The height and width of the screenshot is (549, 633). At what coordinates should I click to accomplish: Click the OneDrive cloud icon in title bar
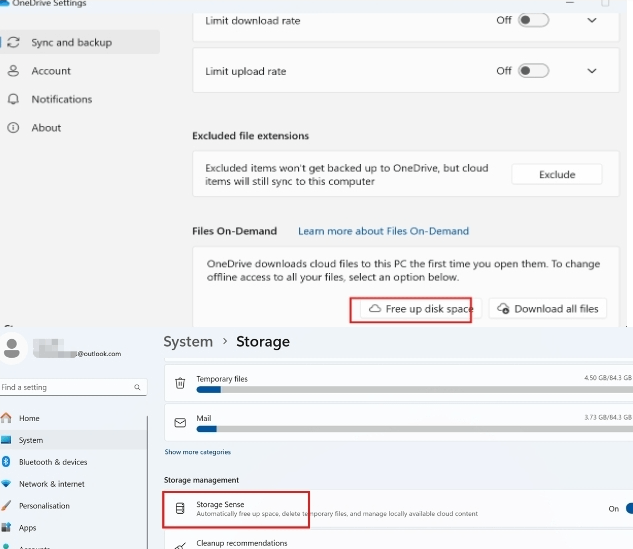[4, 3]
